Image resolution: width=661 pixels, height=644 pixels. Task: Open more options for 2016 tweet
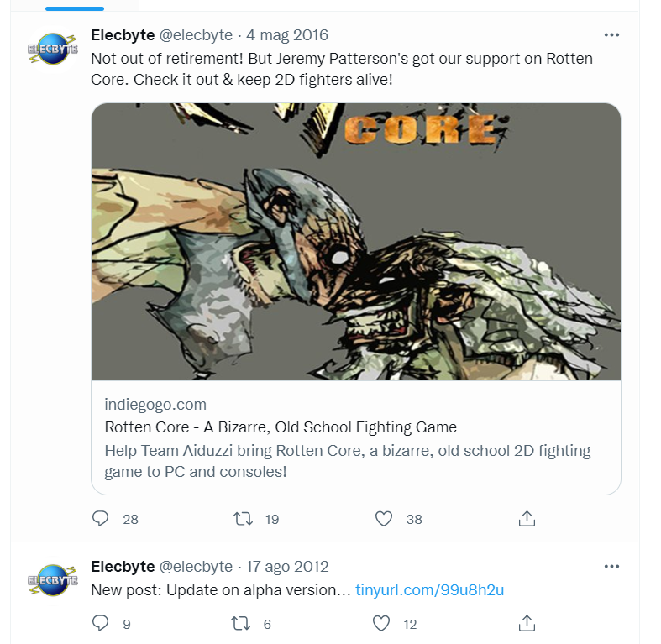pyautogui.click(x=611, y=35)
